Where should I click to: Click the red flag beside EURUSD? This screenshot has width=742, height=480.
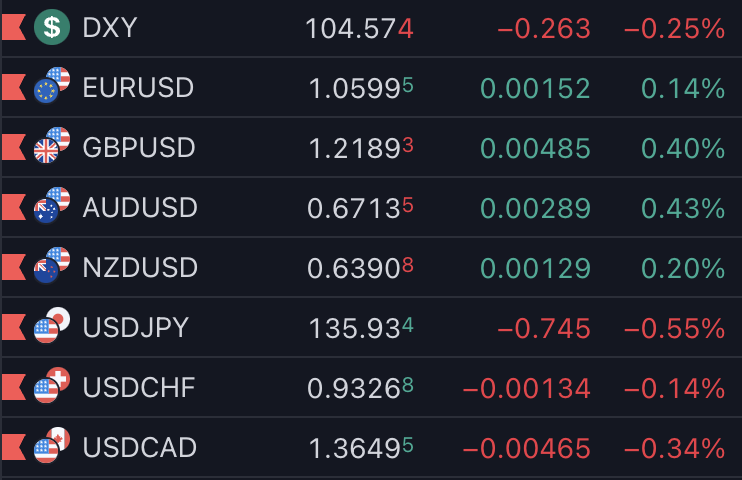13,87
